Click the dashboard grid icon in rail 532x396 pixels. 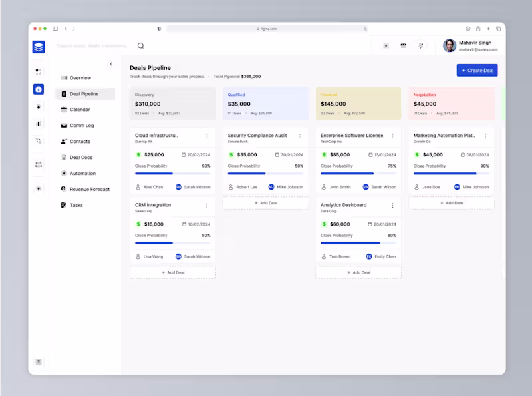[39, 71]
